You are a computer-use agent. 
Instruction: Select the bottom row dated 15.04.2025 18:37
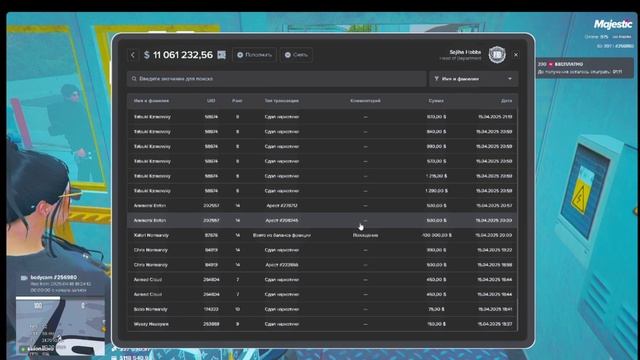coord(322,324)
